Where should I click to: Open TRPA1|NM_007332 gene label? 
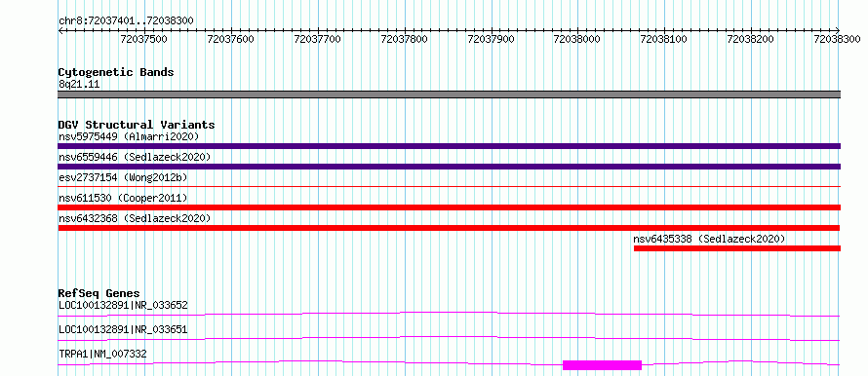click(x=102, y=354)
